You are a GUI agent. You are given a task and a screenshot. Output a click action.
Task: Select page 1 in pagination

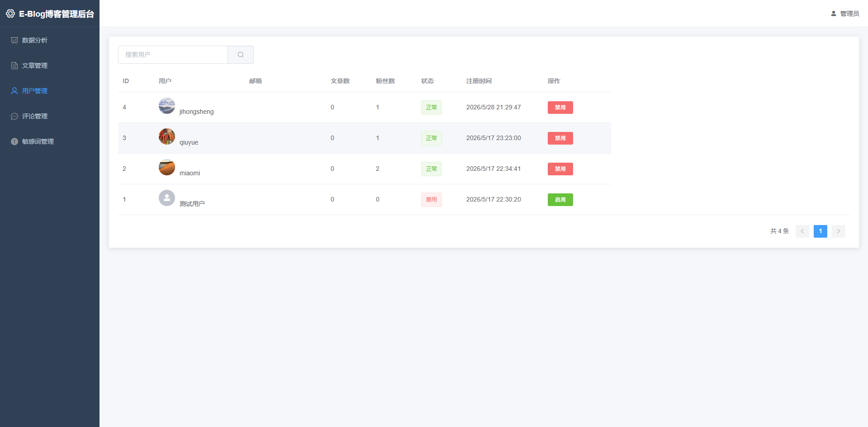[821, 231]
